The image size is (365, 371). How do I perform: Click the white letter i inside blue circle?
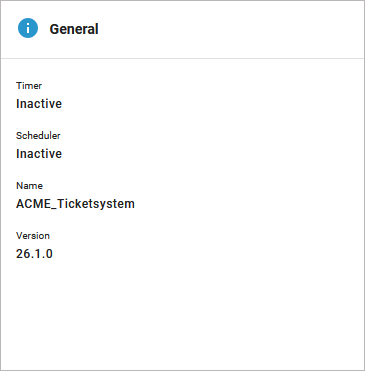tap(28, 28)
